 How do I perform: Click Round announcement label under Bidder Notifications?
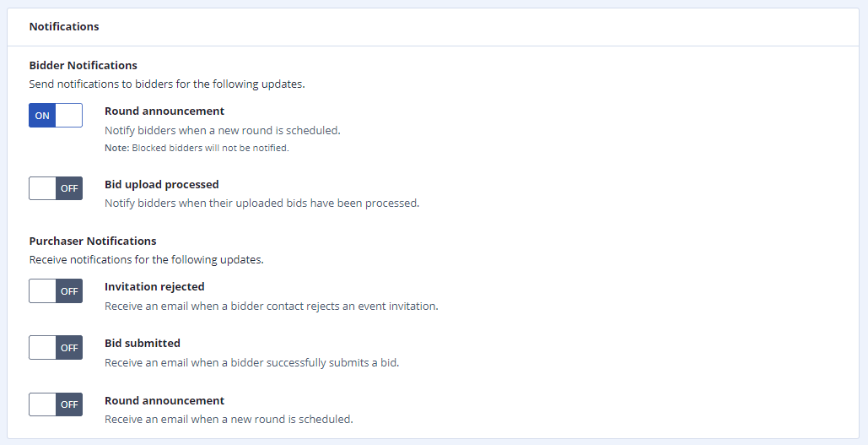(x=164, y=111)
